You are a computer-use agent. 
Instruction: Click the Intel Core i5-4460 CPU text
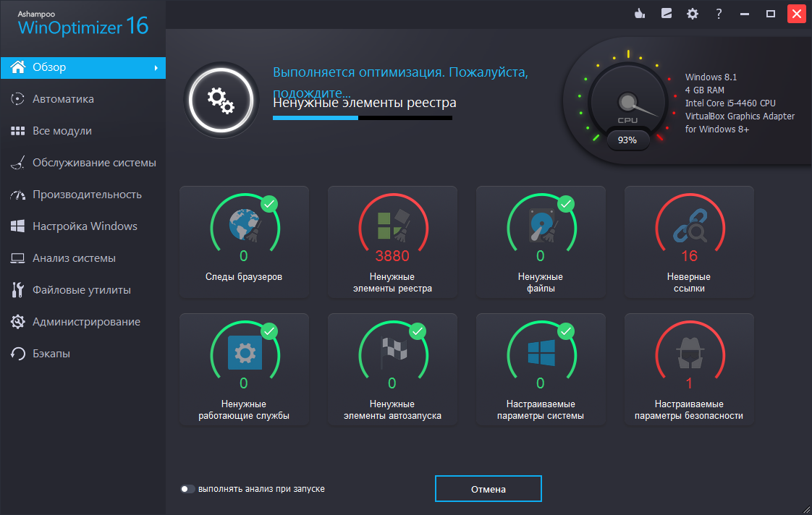pyautogui.click(x=730, y=103)
